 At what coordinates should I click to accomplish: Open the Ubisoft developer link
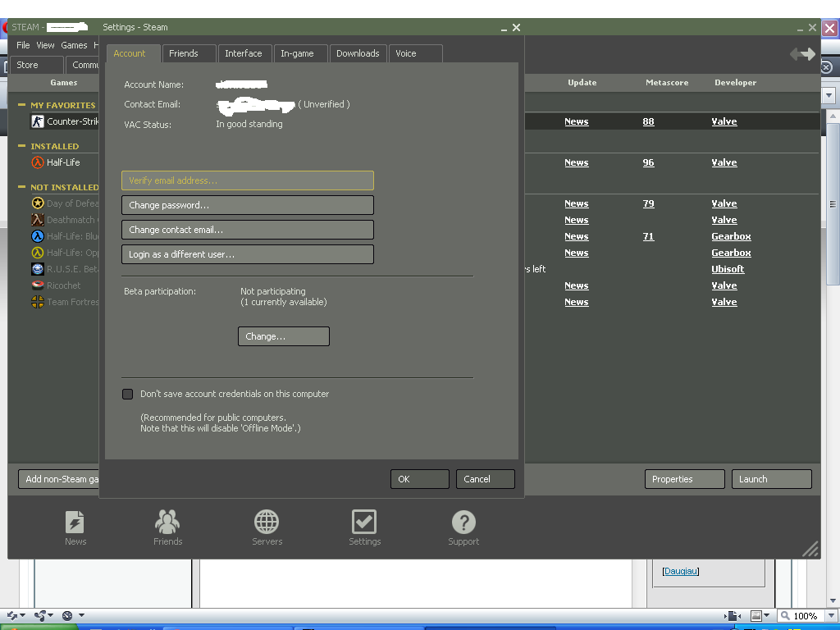[728, 269]
